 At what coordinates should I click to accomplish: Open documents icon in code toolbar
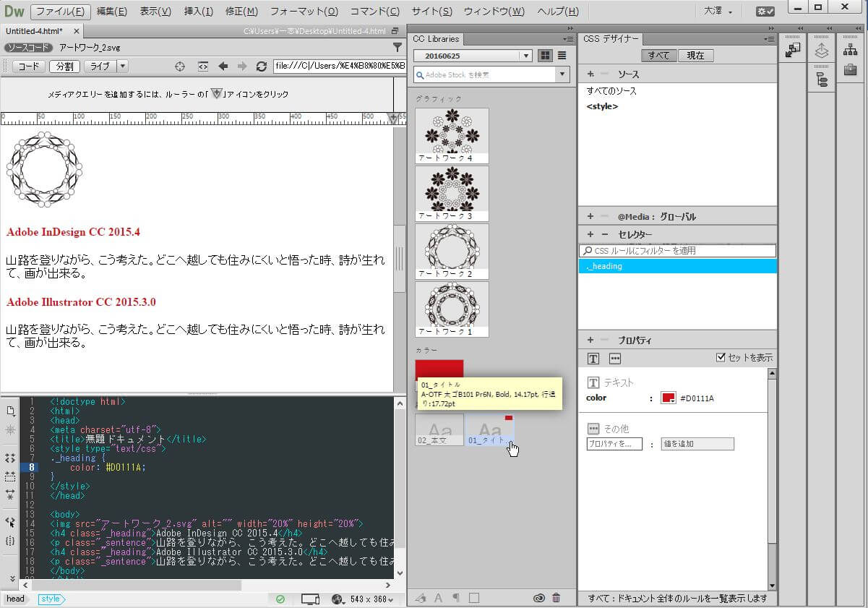(x=10, y=411)
